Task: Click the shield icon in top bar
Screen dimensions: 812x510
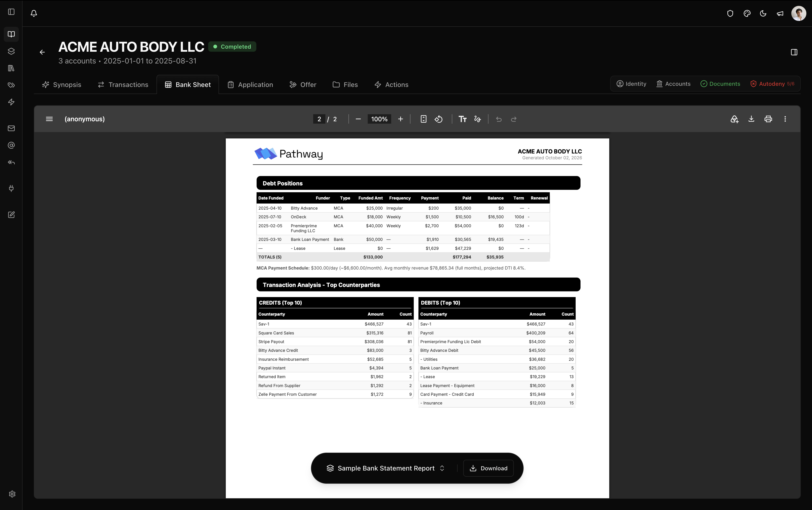Action: click(730, 13)
